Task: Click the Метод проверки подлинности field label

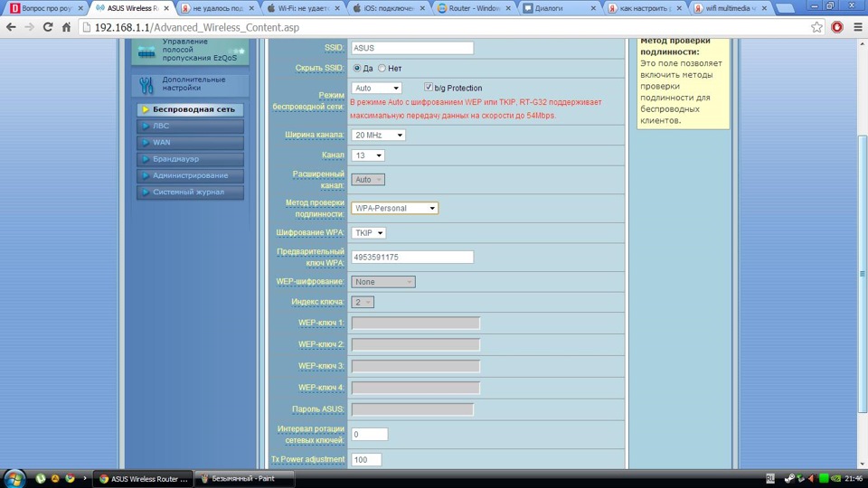Action: 315,208
